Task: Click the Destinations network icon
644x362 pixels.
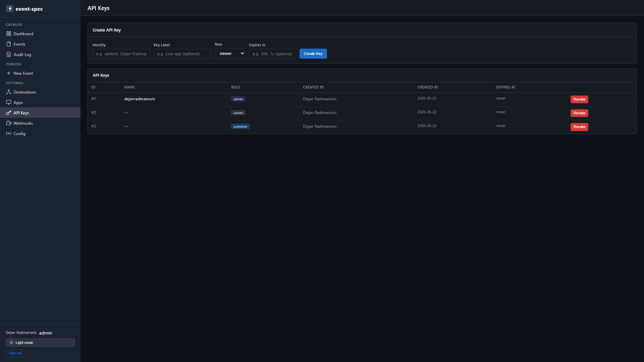Action: point(9,92)
